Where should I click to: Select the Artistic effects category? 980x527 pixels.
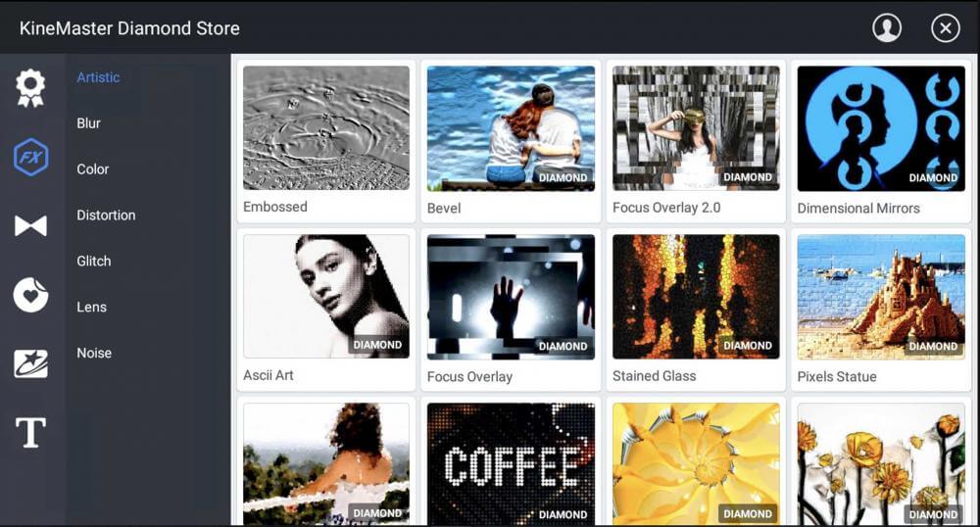click(98, 77)
